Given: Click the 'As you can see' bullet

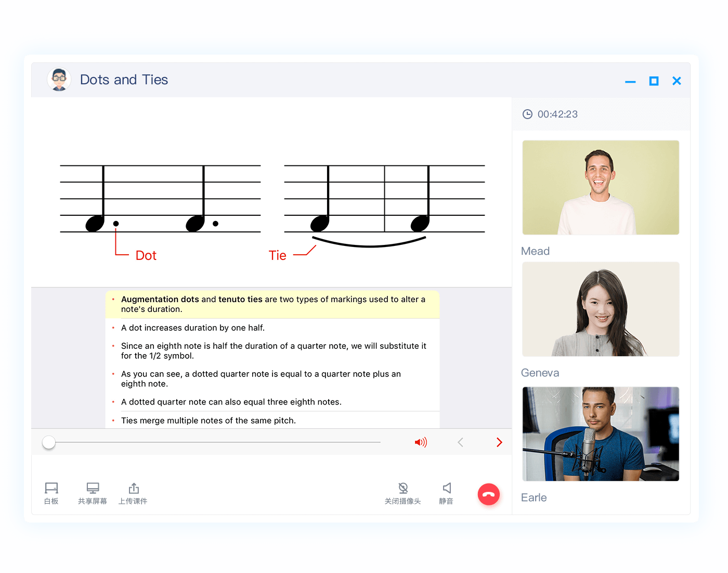Looking at the screenshot, I should (x=261, y=379).
